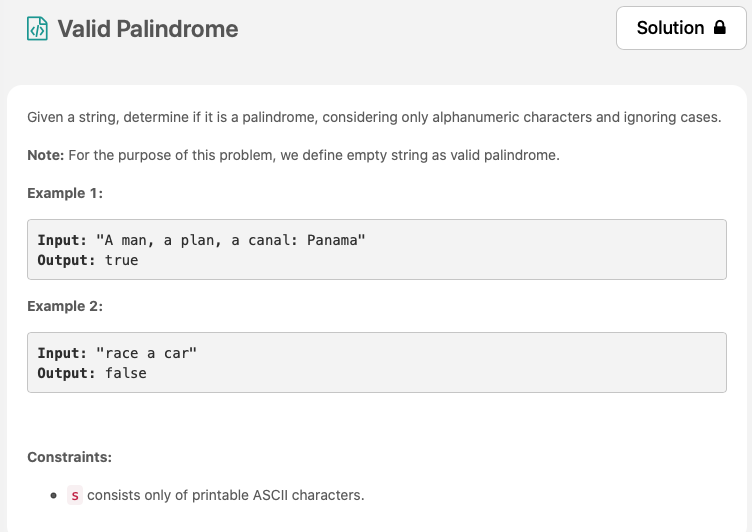Click the Valid Palindrome title heading

click(148, 29)
